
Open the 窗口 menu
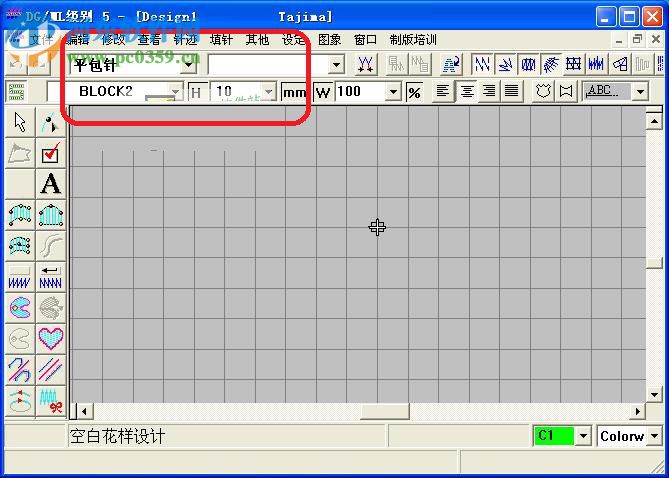coord(365,39)
